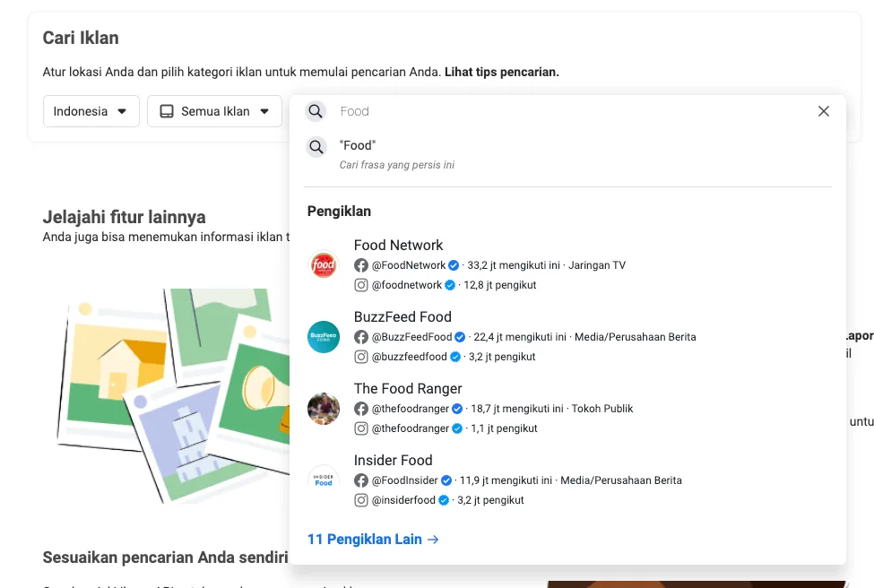Click the verified badge next to @thefoodranger
This screenshot has width=874, height=588.
click(x=457, y=408)
